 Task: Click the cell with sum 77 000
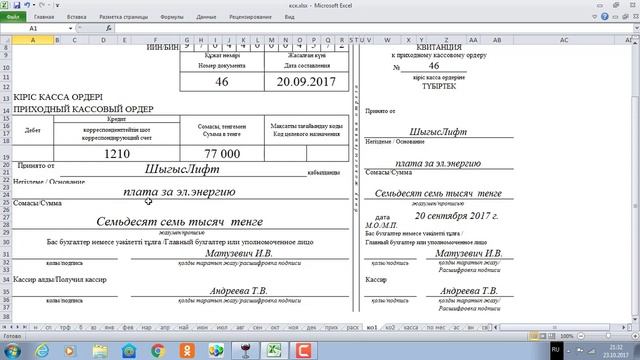point(222,153)
